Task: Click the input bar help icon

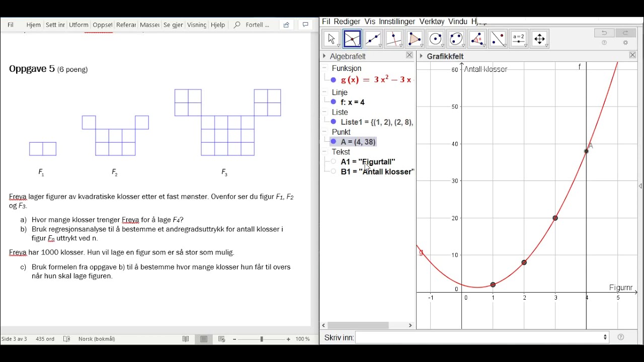Action: point(621,337)
